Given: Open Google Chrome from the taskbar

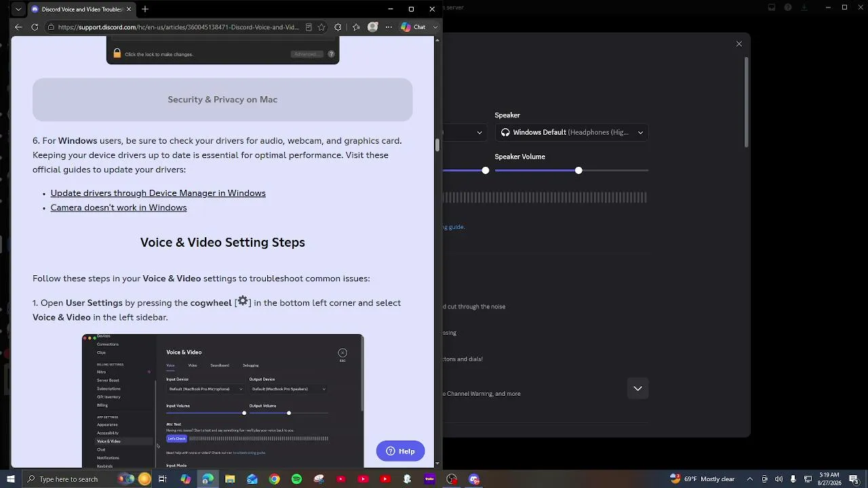Looking at the screenshot, I should pos(274,479).
